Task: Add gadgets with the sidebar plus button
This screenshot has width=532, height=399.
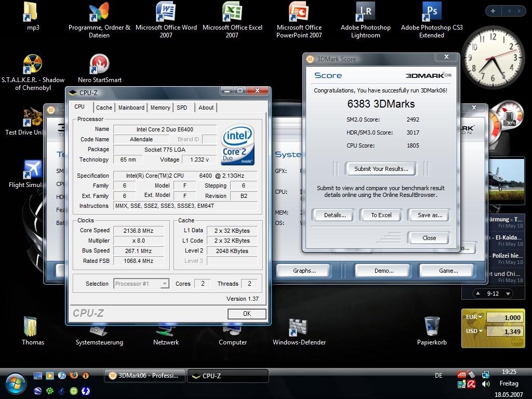Action: pos(493,11)
